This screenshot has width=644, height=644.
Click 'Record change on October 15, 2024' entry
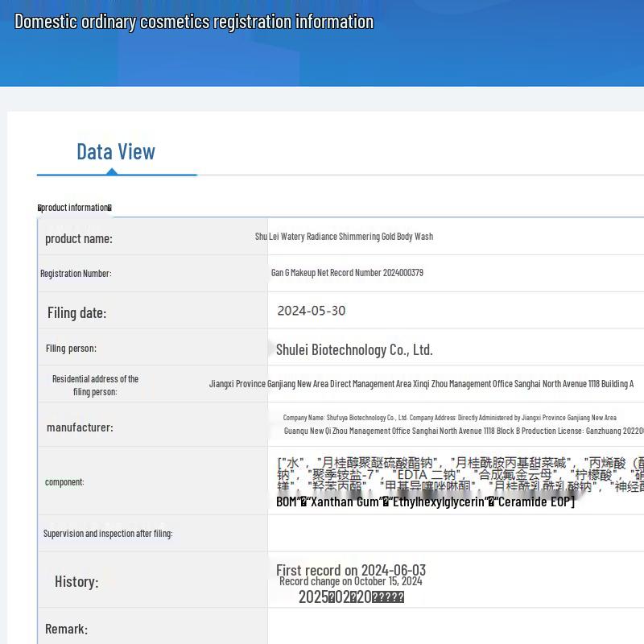coord(350,581)
